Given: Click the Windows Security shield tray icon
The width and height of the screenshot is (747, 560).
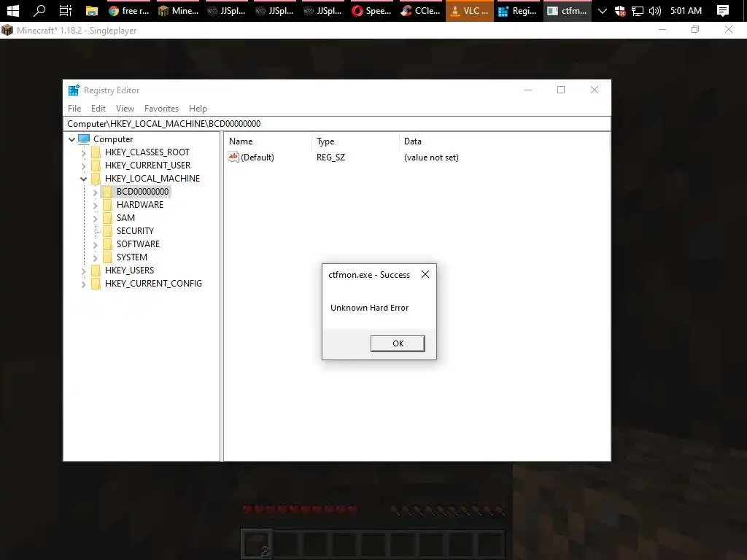Looking at the screenshot, I should coord(620,10).
